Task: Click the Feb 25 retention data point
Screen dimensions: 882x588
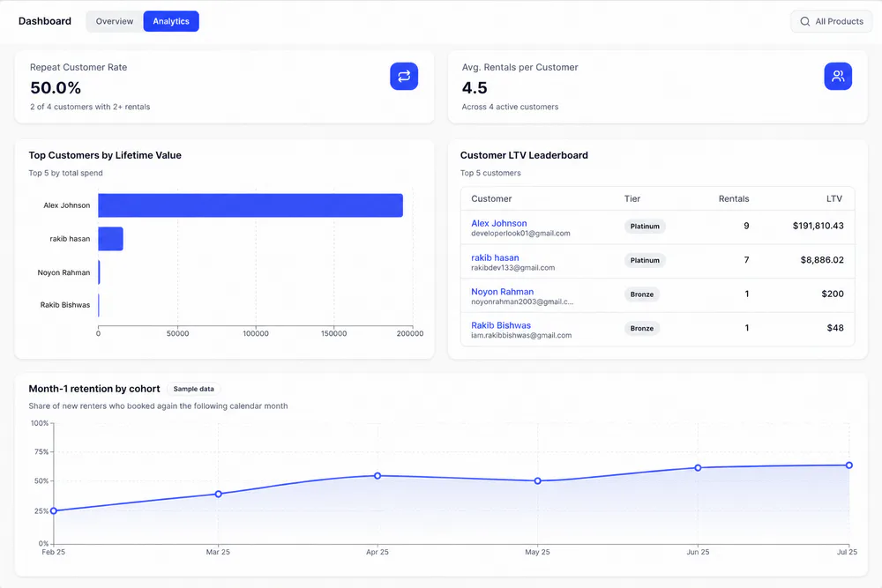Action: pos(54,511)
